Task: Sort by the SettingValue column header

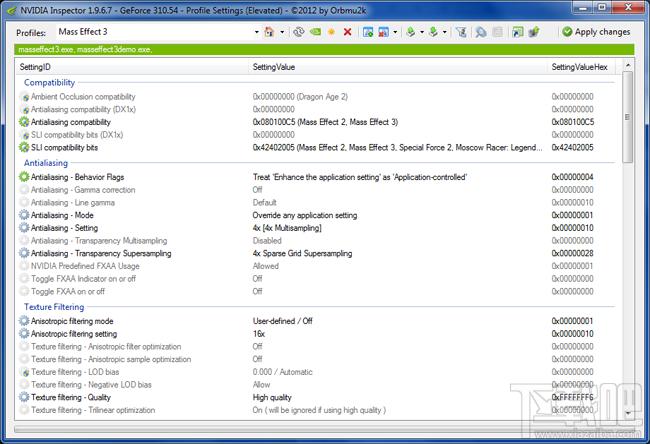Action: (399, 67)
